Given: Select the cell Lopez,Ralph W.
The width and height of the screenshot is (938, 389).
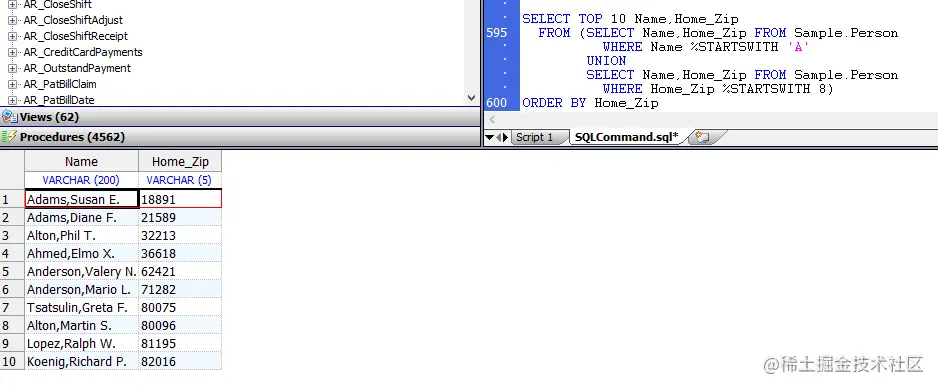Looking at the screenshot, I should click(x=82, y=344).
